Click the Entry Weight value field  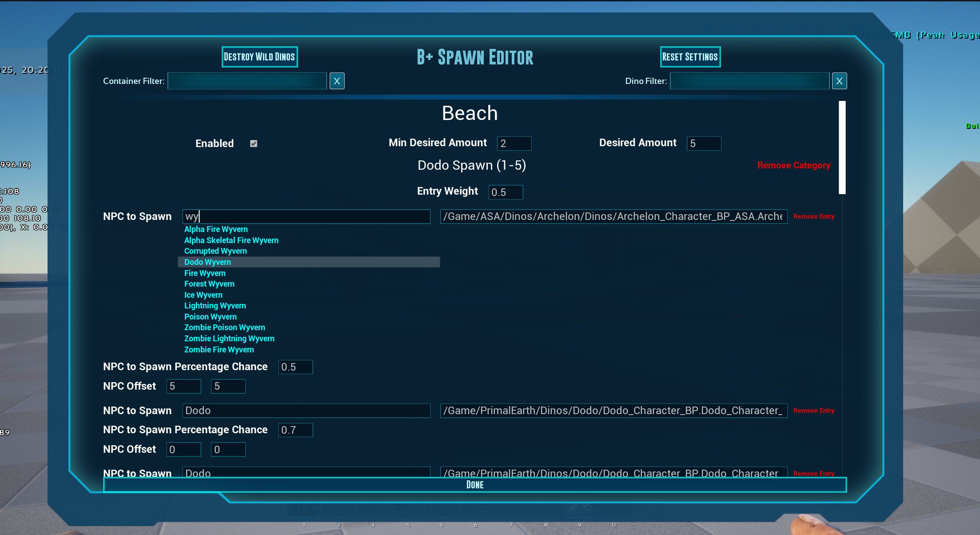(506, 192)
